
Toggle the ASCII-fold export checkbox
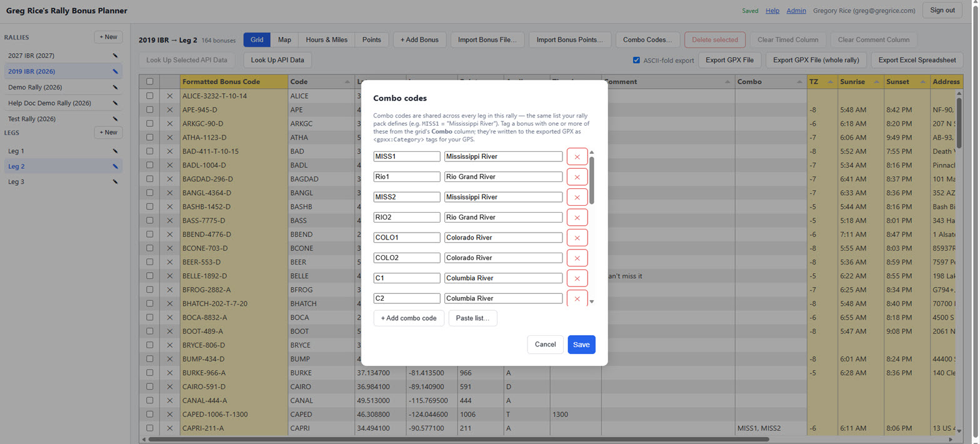click(x=636, y=61)
